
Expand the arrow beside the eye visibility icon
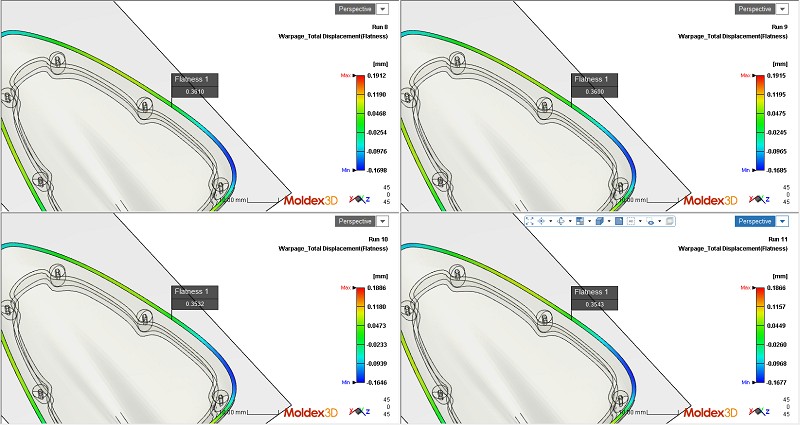[x=660, y=221]
